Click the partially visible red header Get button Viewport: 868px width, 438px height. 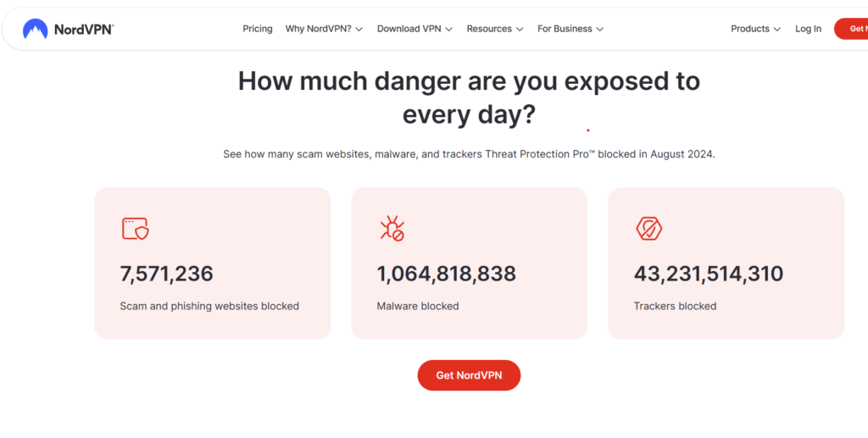pos(851,29)
